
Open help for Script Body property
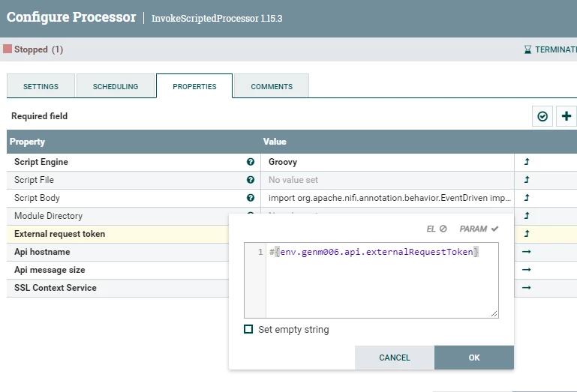pos(251,198)
